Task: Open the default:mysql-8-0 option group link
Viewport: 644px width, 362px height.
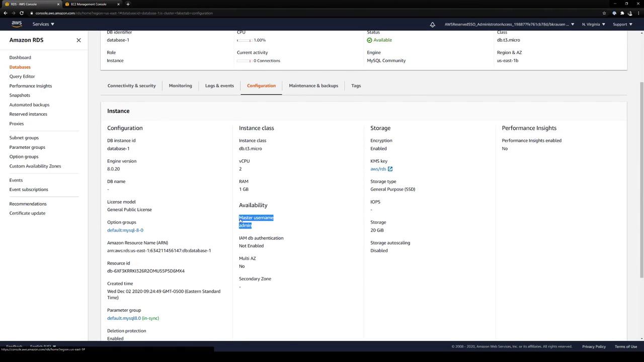Action: coord(125,230)
